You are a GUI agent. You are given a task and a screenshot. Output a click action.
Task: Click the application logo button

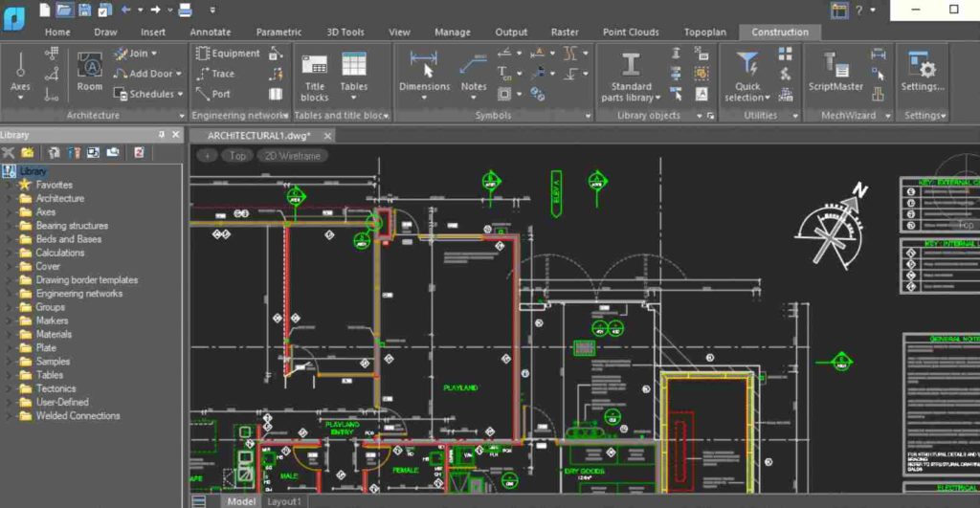[13, 18]
